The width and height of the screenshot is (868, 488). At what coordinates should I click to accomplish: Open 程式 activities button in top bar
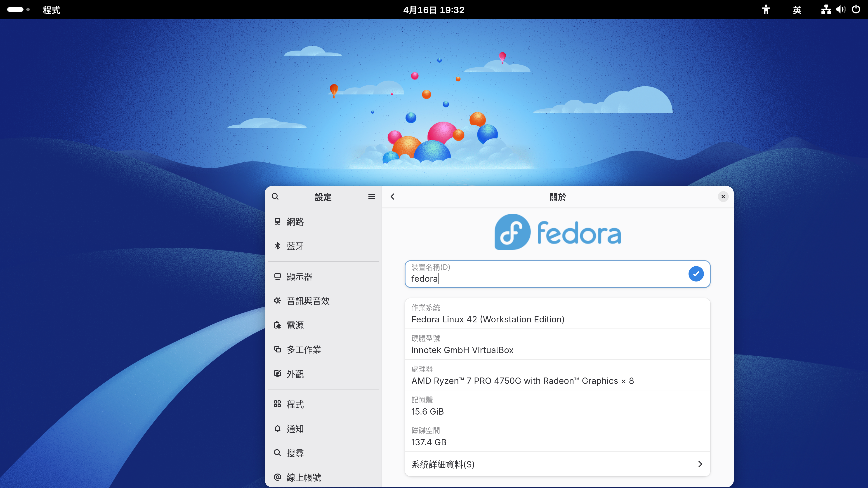pyautogui.click(x=51, y=10)
